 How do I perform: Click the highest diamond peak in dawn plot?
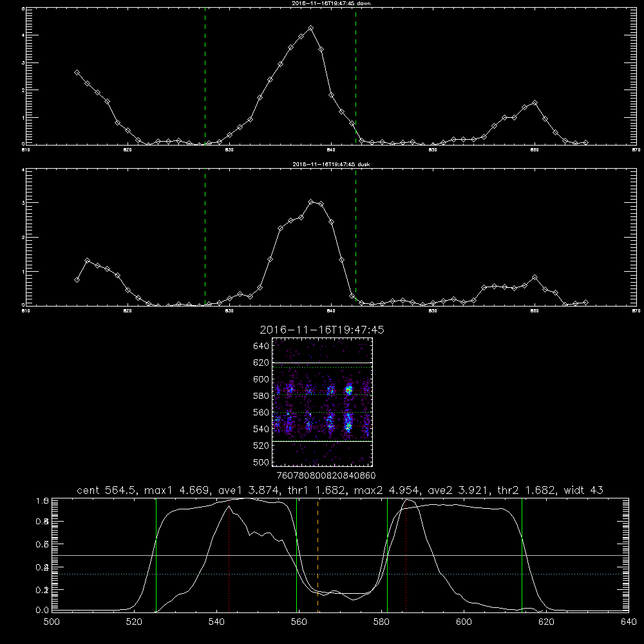(x=311, y=28)
